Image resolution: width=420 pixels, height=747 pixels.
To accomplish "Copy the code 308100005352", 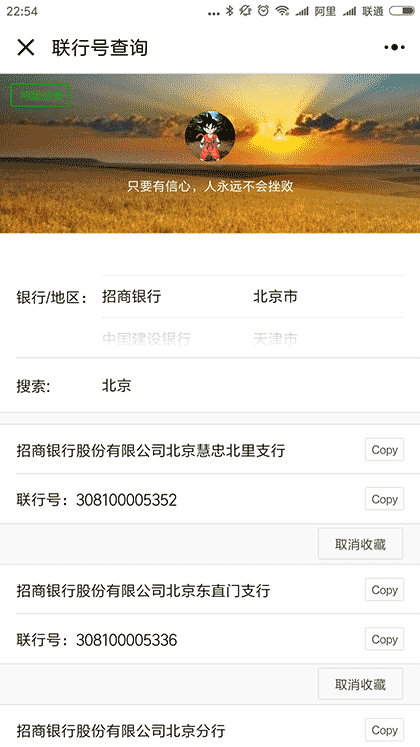I will (384, 499).
